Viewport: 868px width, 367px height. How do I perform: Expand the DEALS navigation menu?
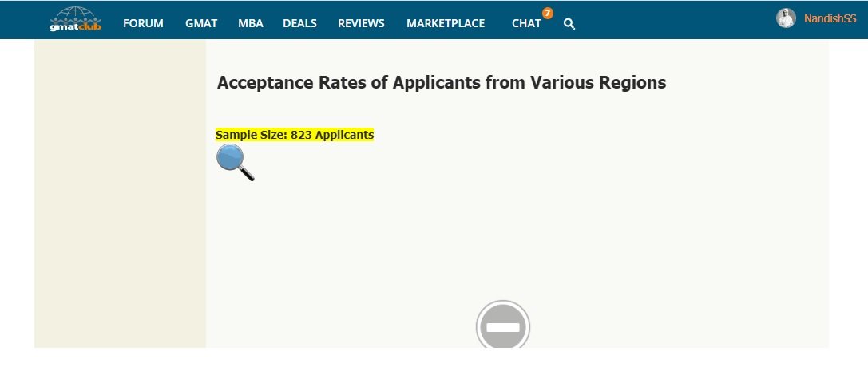tap(300, 23)
